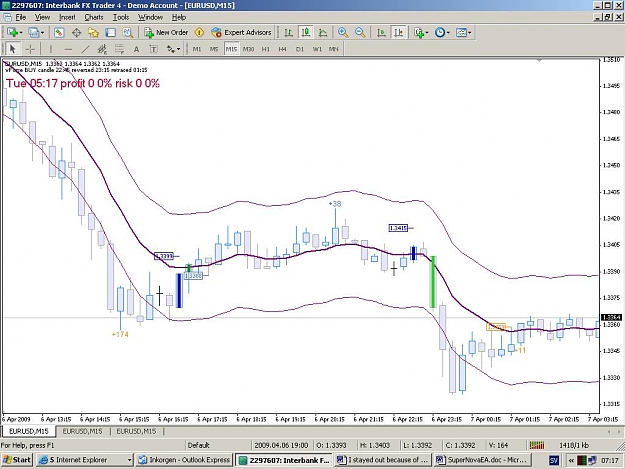Click the New Order button

point(166,32)
